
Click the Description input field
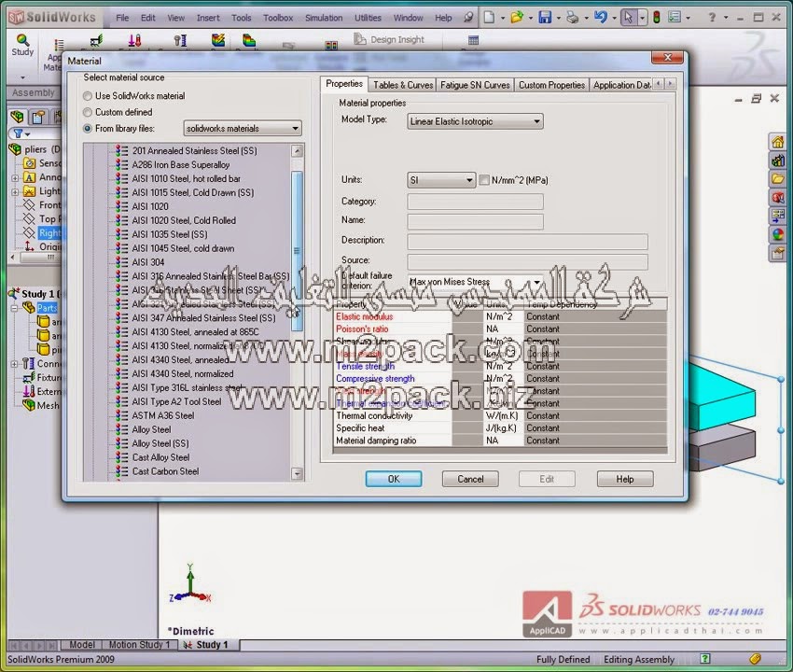point(527,242)
